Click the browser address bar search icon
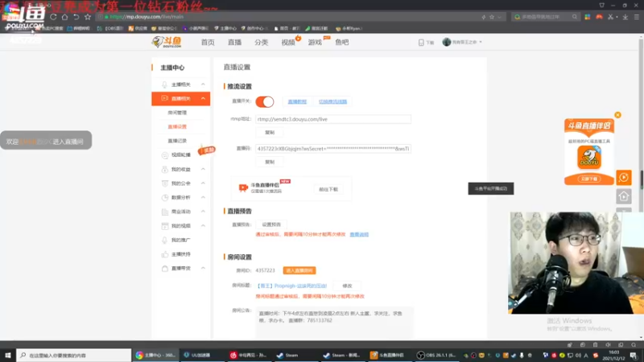Screen dimensions: 644x362 click(574, 17)
